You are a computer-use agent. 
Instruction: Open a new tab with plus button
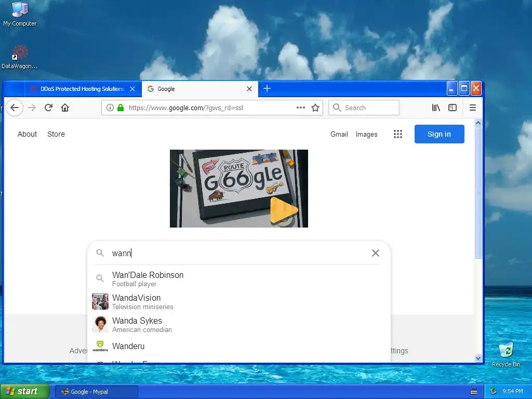[x=267, y=88]
